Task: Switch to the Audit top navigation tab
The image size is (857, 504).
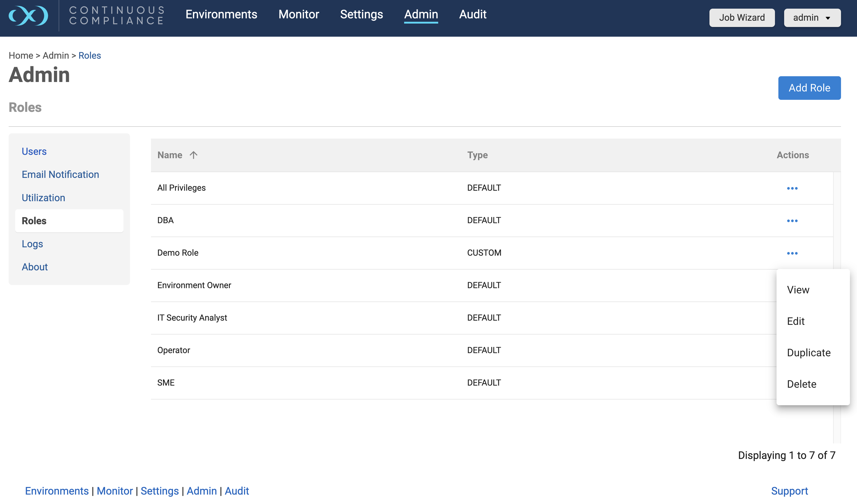Action: (473, 14)
